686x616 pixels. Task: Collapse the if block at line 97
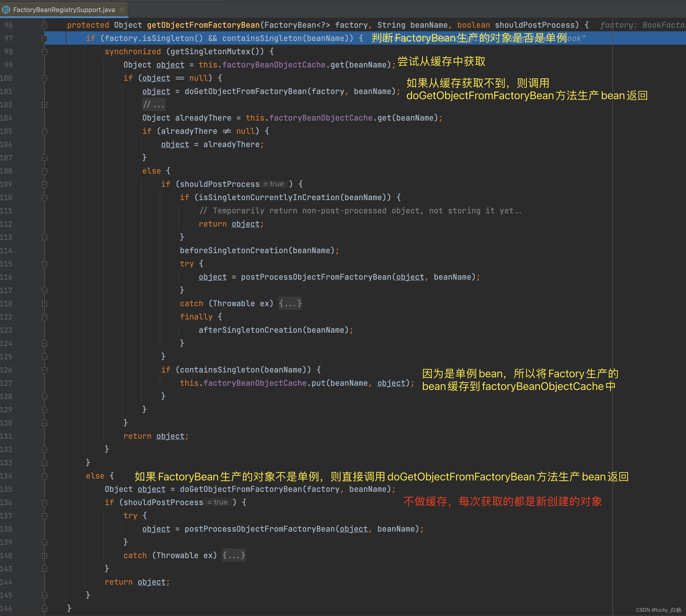click(x=44, y=39)
